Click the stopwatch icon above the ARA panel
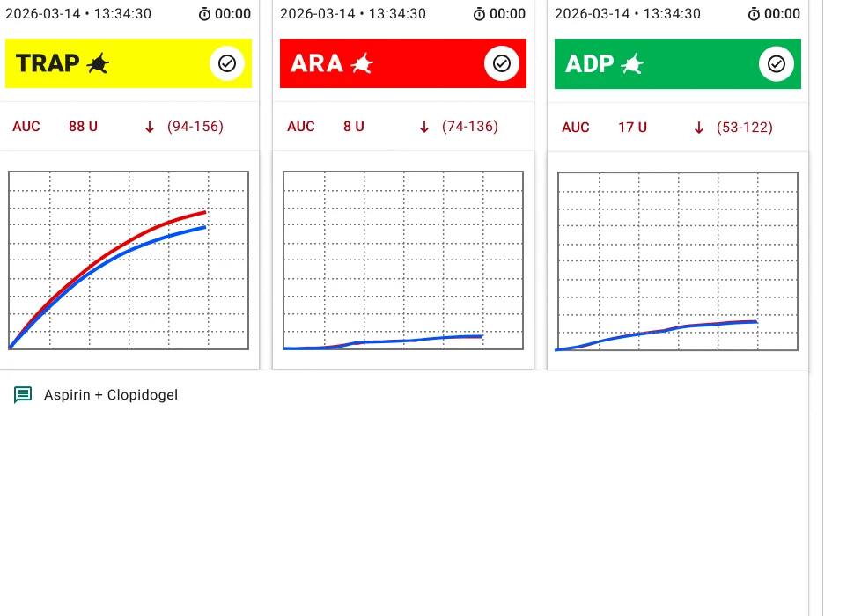This screenshot has width=854, height=616. (x=479, y=14)
